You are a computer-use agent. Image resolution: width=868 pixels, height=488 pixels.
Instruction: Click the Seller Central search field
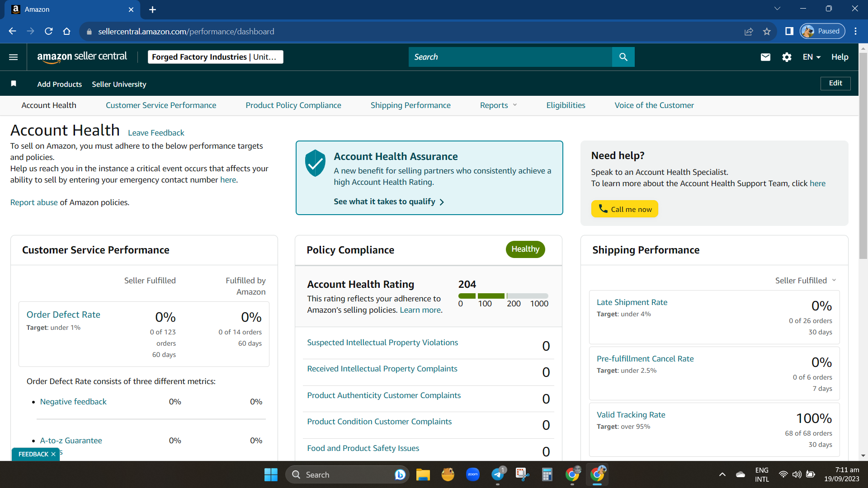[510, 57]
